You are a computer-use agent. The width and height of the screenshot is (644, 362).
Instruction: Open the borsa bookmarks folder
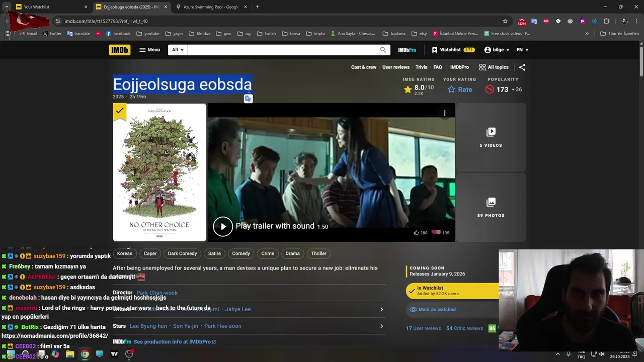[291, 34]
